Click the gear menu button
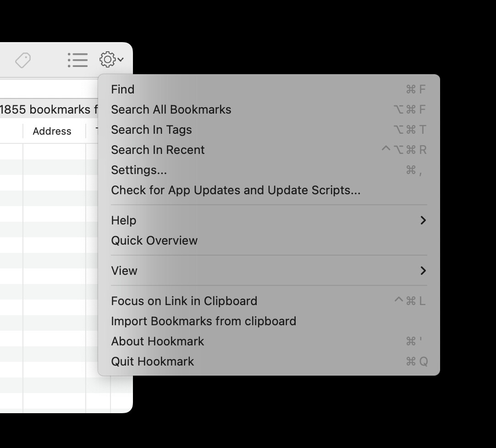Image resolution: width=496 pixels, height=448 pixels. 111,60
